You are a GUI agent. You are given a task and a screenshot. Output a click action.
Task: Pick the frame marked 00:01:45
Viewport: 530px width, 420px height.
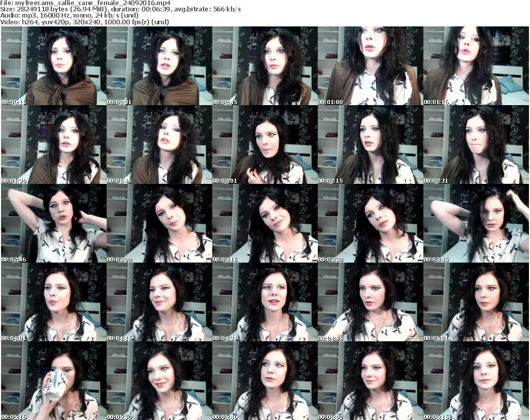159,144
